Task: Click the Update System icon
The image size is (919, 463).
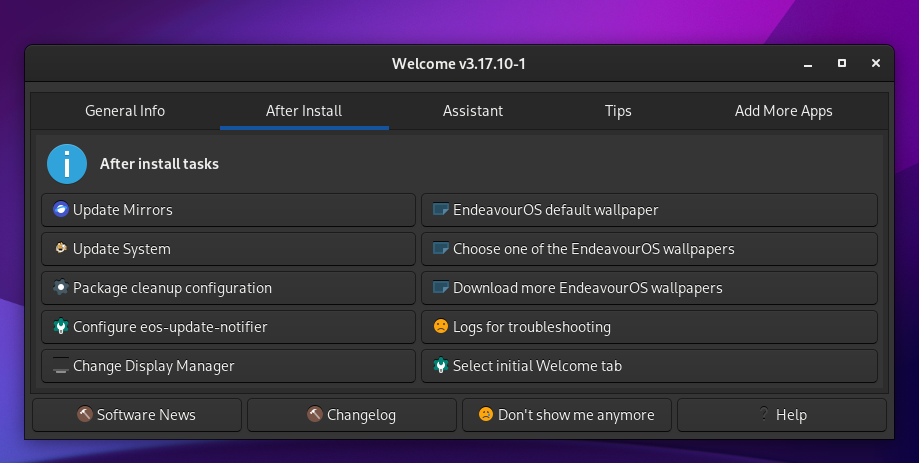Action: click(61, 249)
